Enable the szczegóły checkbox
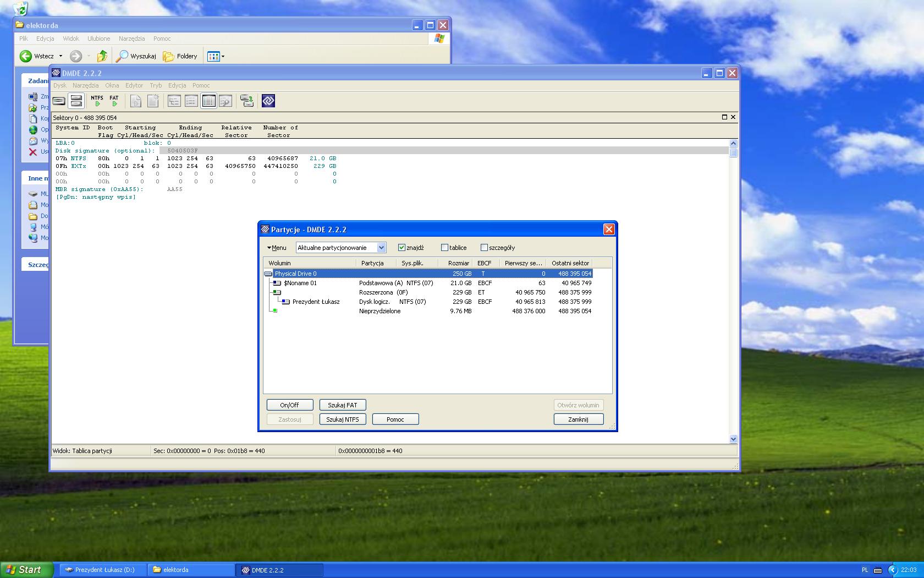Viewport: 924px width, 578px height. (x=484, y=248)
